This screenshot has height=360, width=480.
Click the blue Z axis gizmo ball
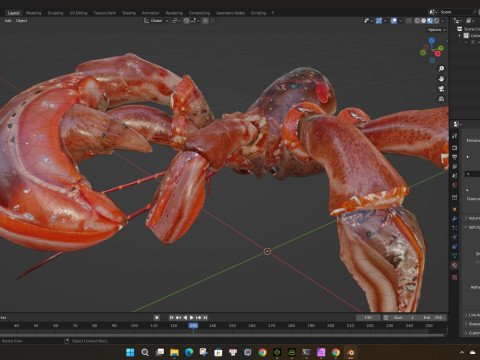(432, 40)
